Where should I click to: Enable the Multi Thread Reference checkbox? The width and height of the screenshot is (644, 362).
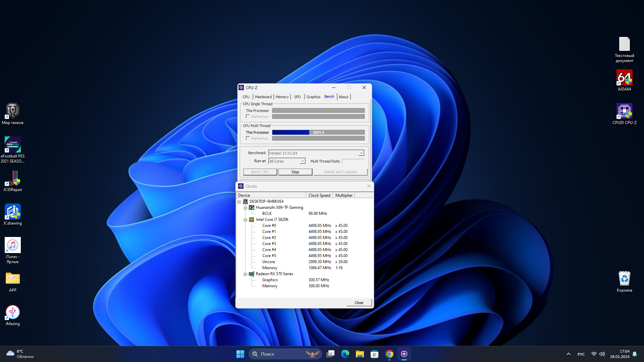(248, 138)
